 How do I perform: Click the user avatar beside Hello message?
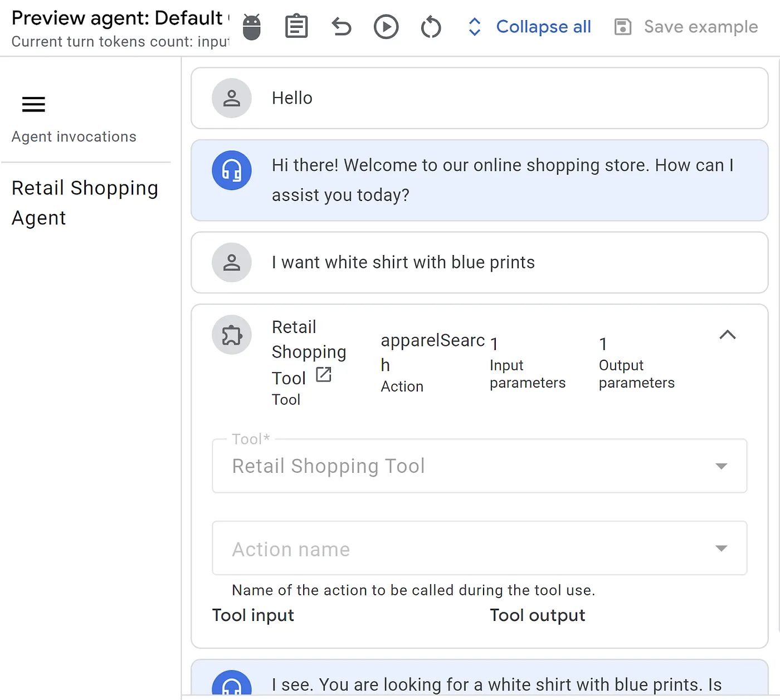pos(232,98)
